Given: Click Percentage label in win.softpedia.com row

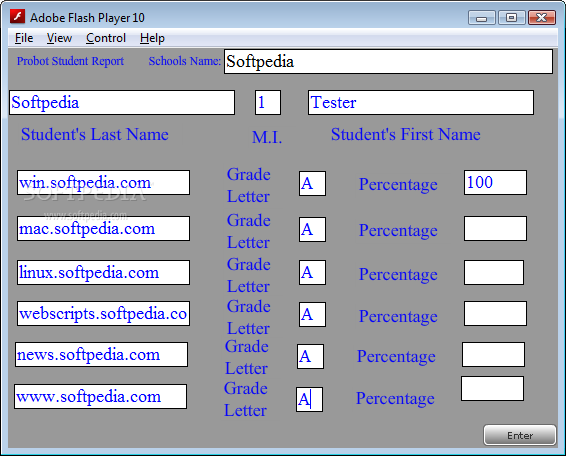Looking at the screenshot, I should [x=398, y=184].
